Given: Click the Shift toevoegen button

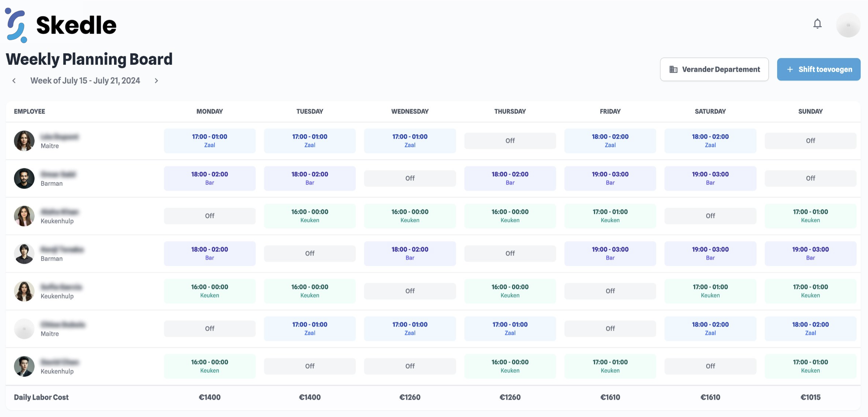Looking at the screenshot, I should 819,69.
